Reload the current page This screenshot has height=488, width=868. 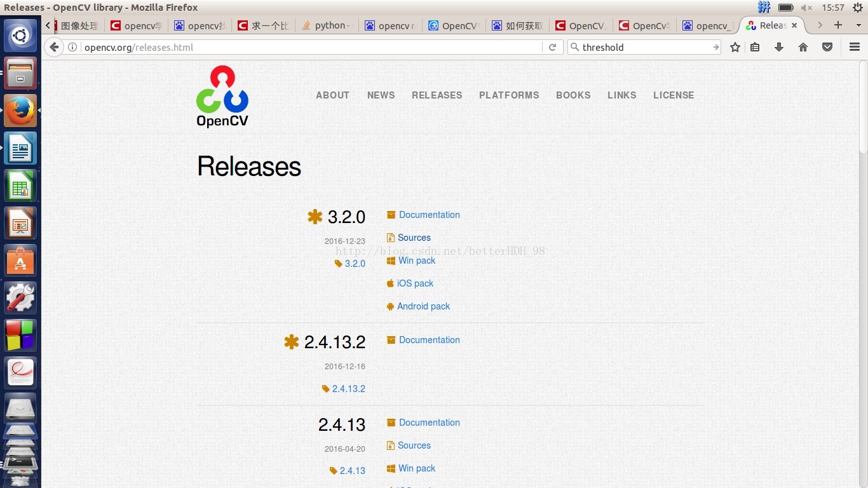[x=552, y=47]
